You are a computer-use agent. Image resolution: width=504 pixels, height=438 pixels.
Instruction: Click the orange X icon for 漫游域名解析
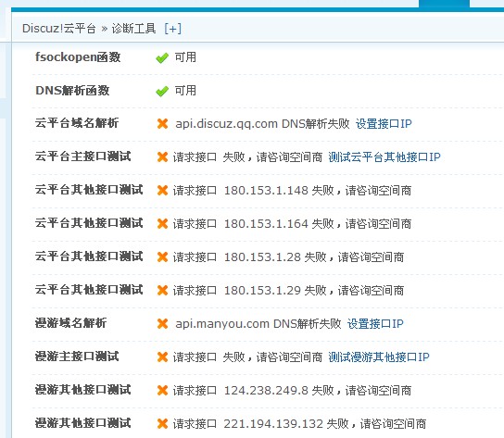pos(163,324)
